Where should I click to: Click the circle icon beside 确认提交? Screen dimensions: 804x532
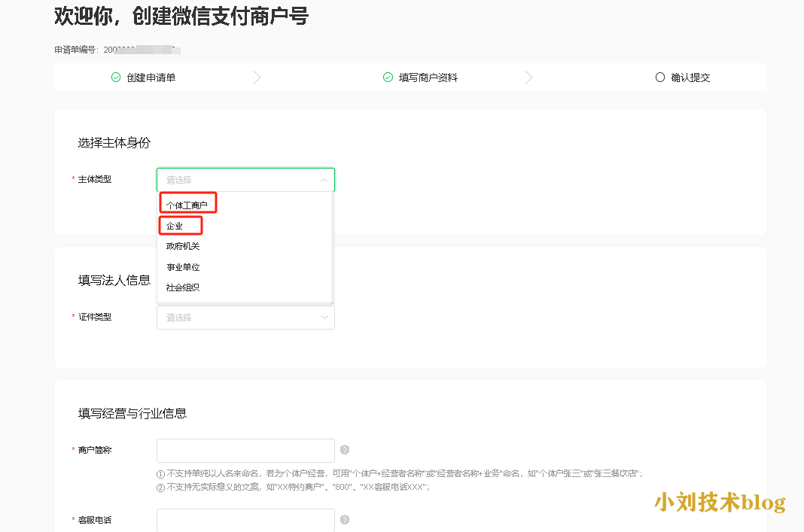point(660,78)
